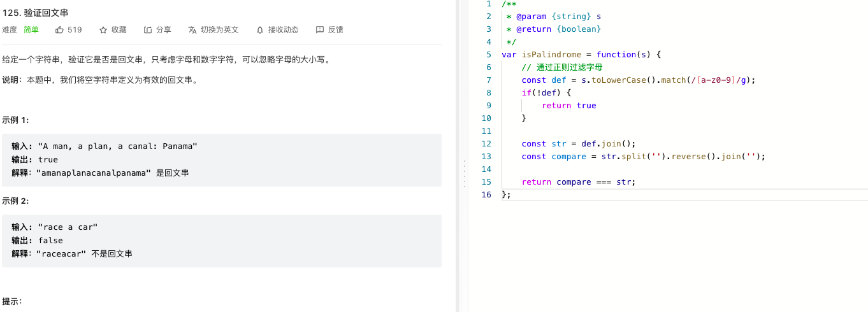
Task: Click the star favorite icon
Action: point(103,29)
